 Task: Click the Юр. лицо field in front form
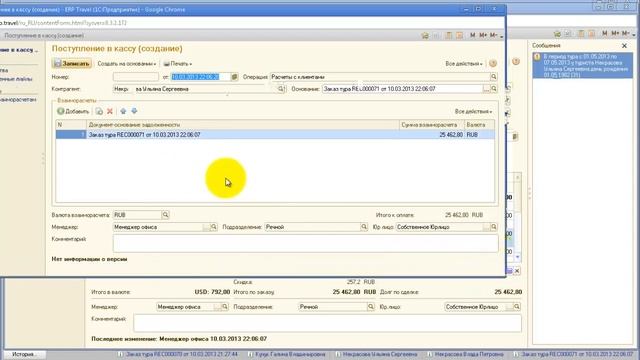click(439, 227)
